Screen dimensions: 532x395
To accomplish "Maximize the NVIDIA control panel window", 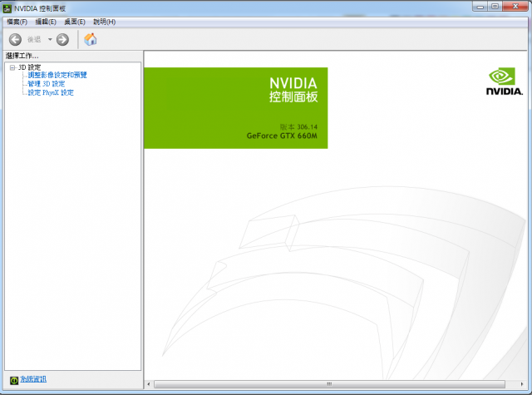I will [x=495, y=7].
